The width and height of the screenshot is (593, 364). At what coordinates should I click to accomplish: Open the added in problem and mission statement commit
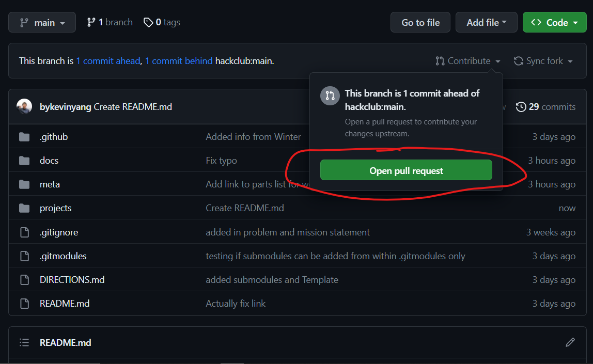(x=288, y=232)
